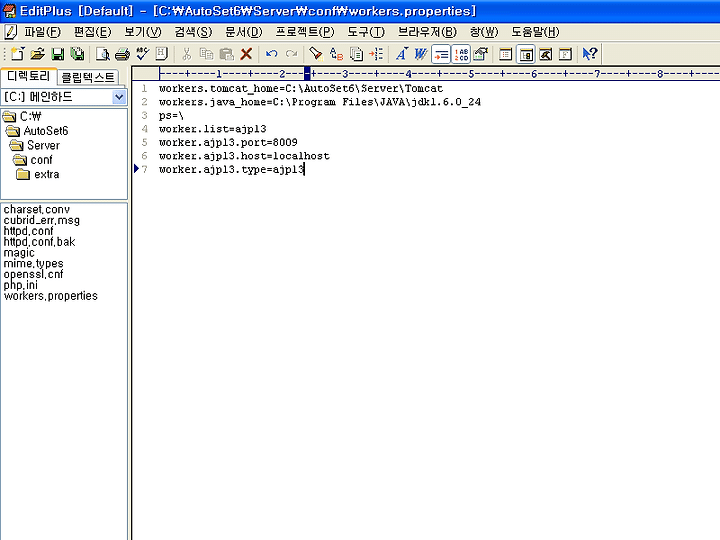Click the document selector toolbar icon
This screenshot has height=540, width=720.
tap(565, 54)
